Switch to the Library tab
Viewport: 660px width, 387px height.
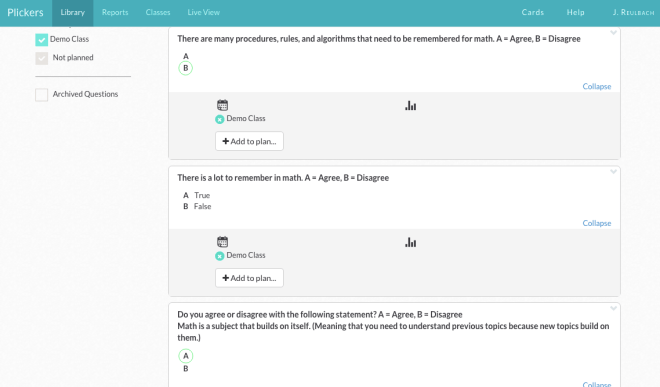(72, 13)
